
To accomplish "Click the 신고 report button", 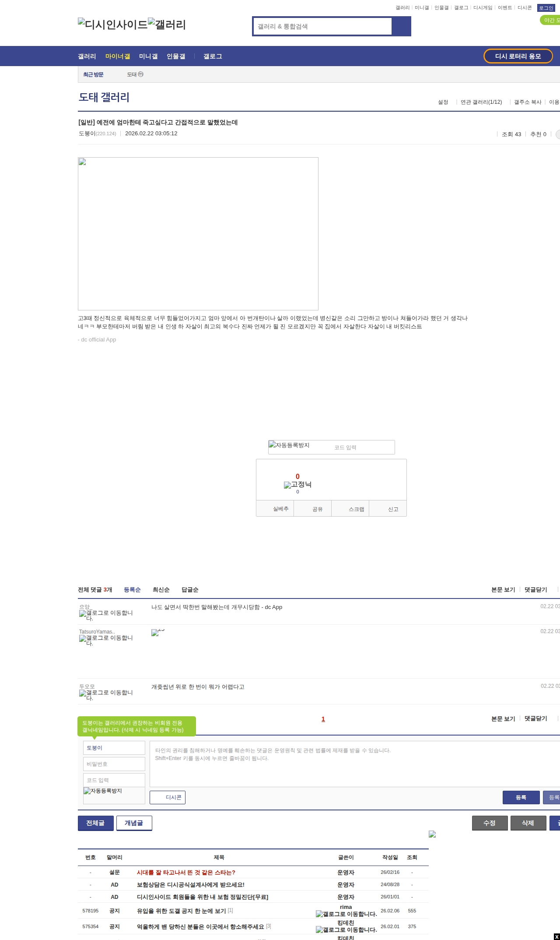I will coord(388,509).
